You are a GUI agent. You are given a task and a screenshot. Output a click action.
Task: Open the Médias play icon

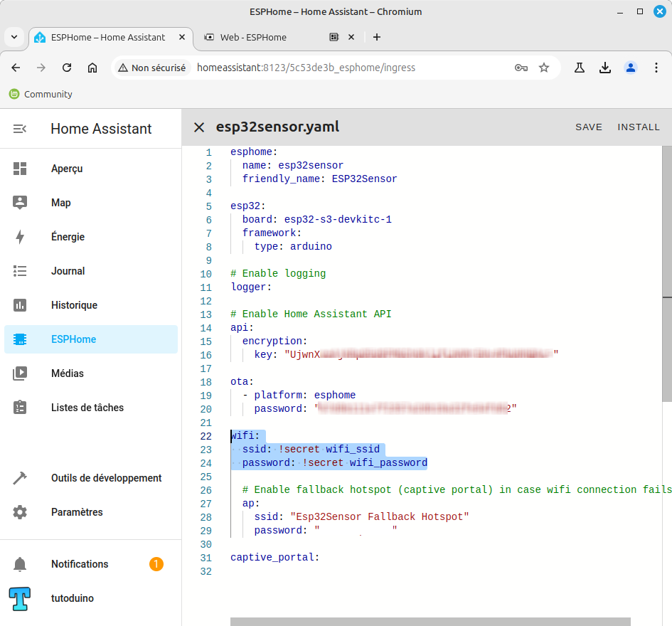pyautogui.click(x=20, y=373)
